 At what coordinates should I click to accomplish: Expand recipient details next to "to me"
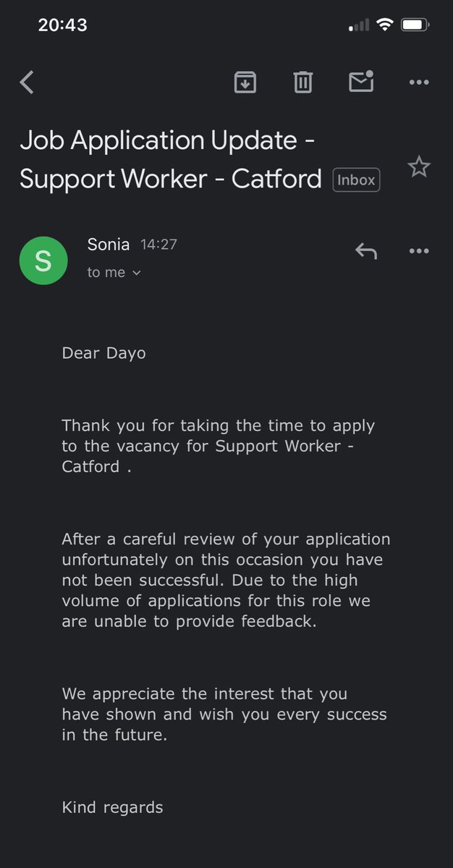tap(137, 272)
